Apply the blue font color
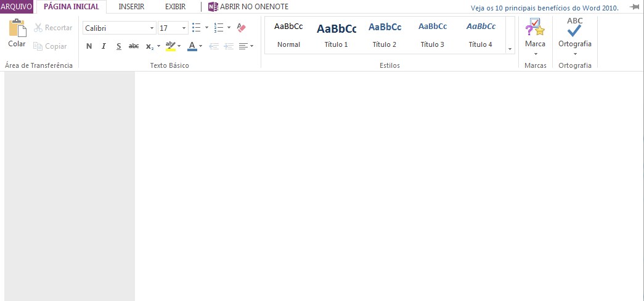Image resolution: width=644 pixels, height=301 pixels. click(192, 46)
